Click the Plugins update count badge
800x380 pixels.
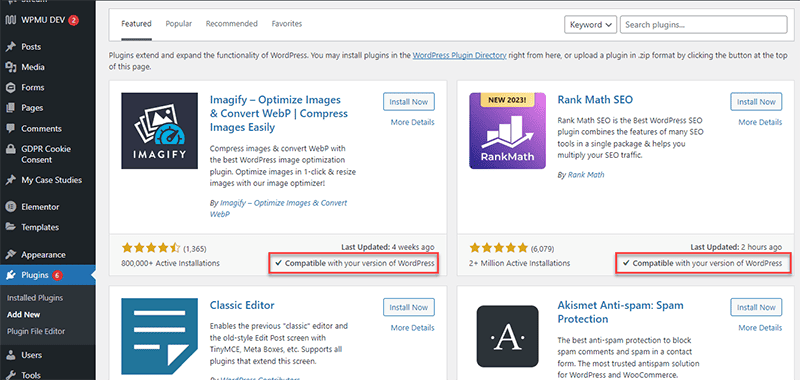57,275
